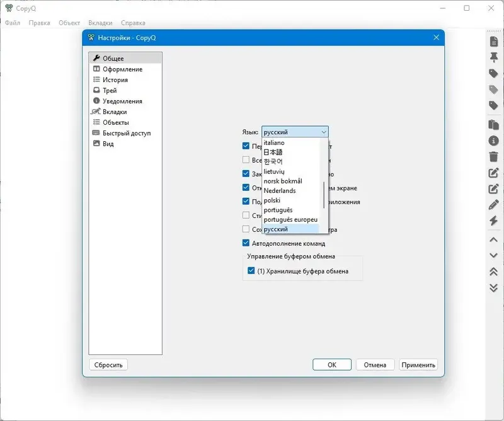The image size is (504, 421).
Task: Select "italiano" in language list
Action: point(291,142)
